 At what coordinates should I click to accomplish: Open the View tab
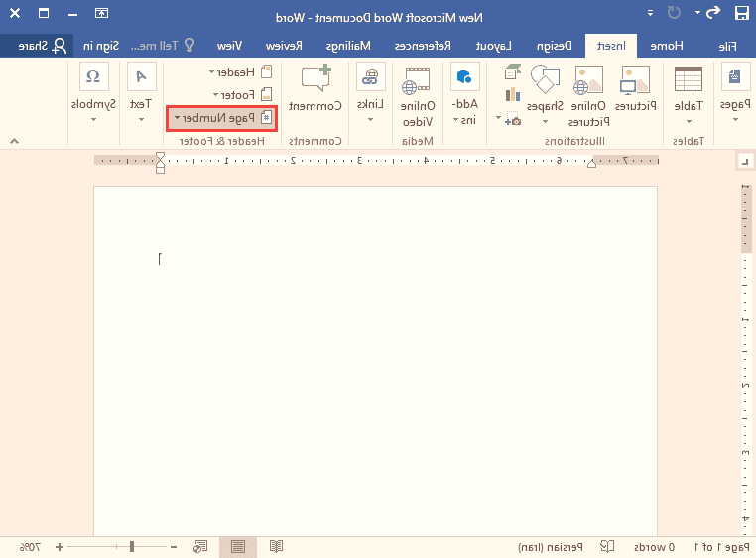click(x=229, y=46)
